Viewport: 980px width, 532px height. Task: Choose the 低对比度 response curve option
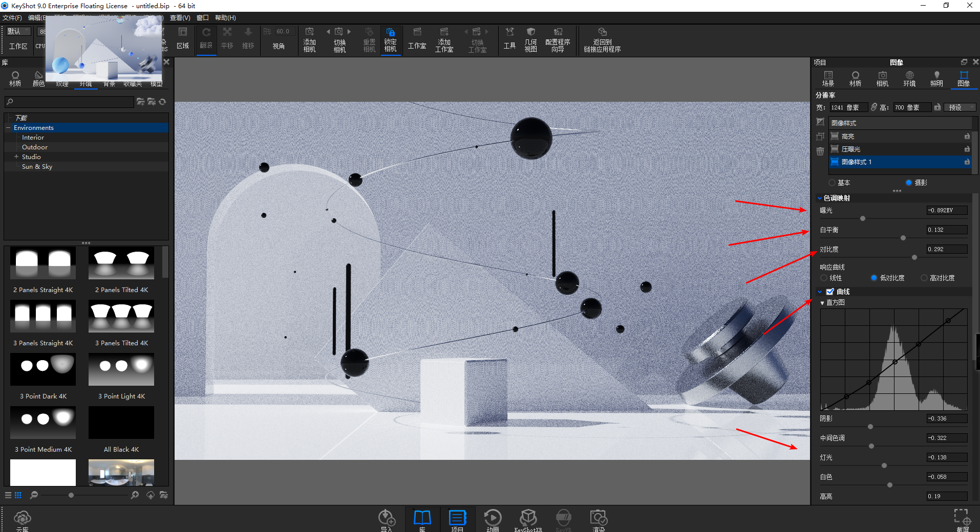coord(874,278)
